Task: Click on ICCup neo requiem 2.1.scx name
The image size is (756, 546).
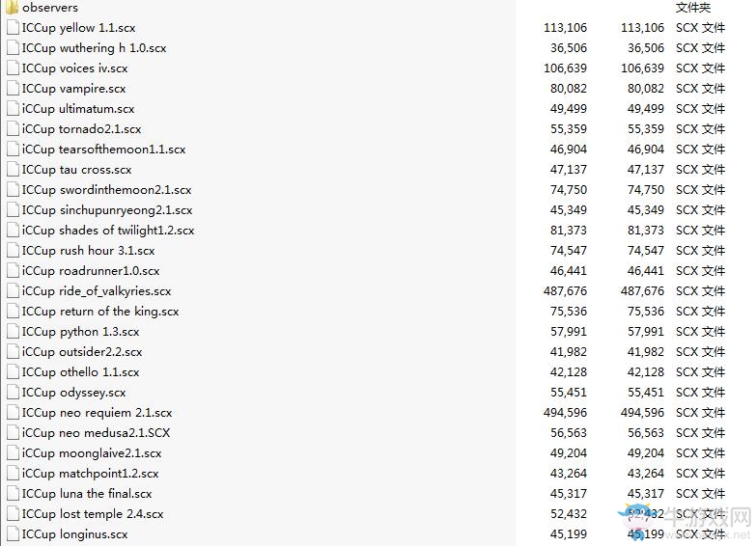Action: point(97,413)
